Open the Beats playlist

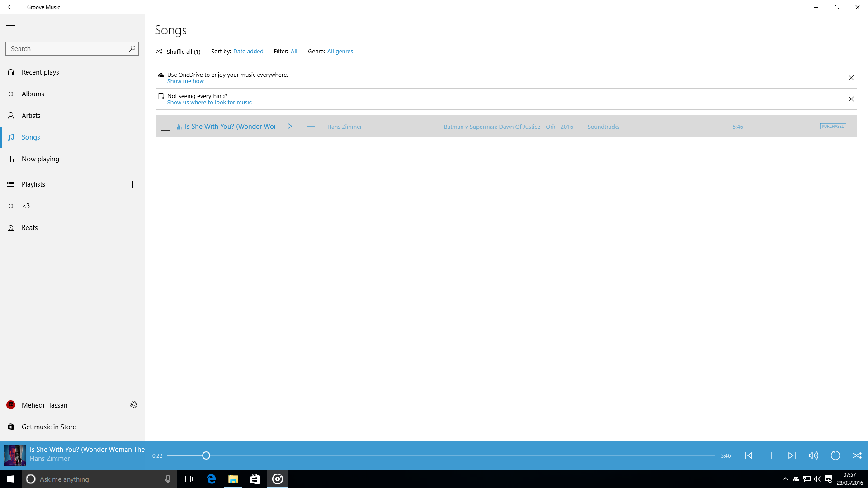(72, 228)
